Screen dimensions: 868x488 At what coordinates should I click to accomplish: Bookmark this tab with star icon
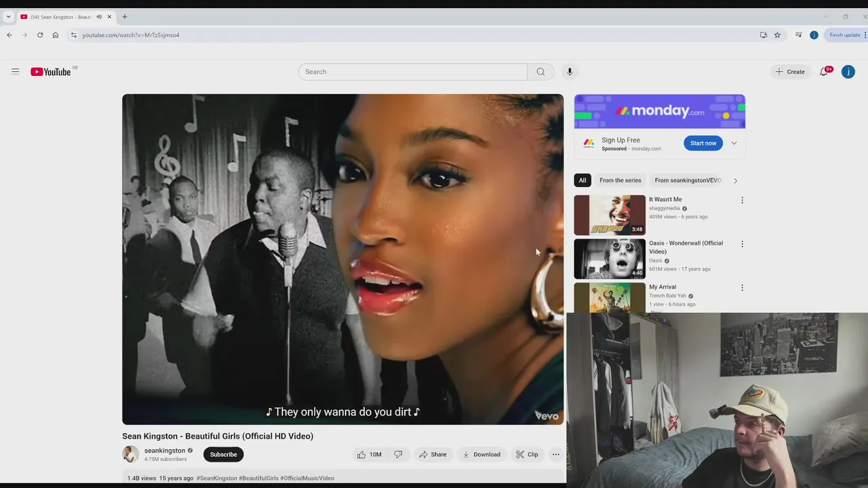click(778, 35)
